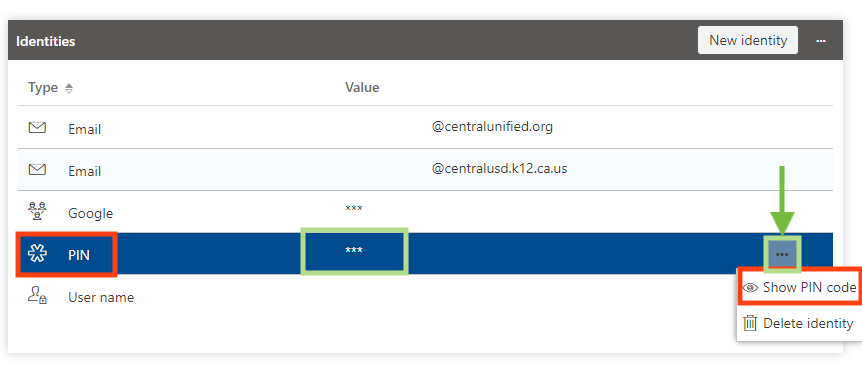Click the New identity button
The image size is (862, 374).
click(748, 40)
